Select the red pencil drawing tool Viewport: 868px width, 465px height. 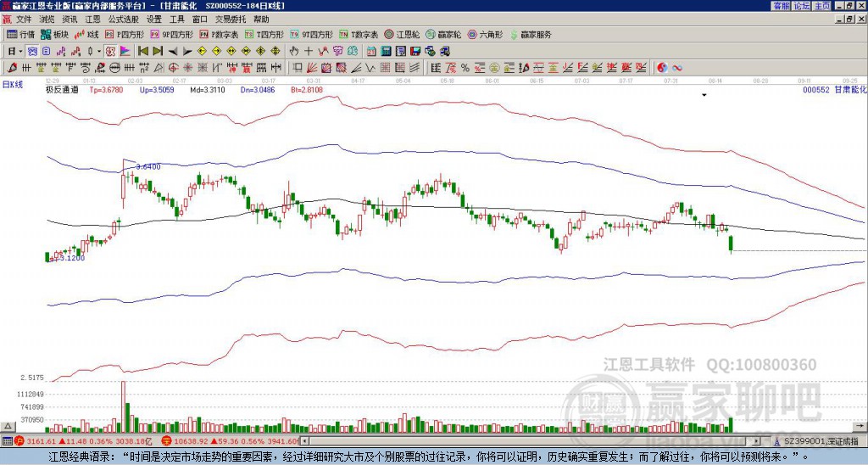tap(12, 68)
